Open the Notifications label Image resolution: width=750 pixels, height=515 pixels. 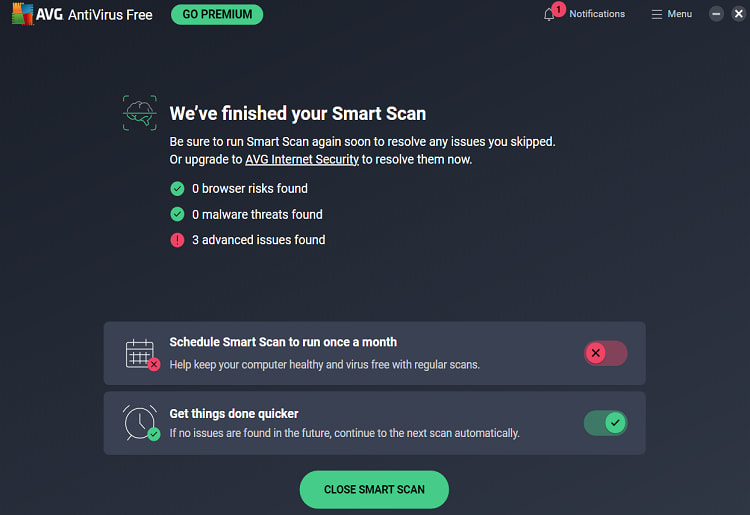pyautogui.click(x=597, y=14)
